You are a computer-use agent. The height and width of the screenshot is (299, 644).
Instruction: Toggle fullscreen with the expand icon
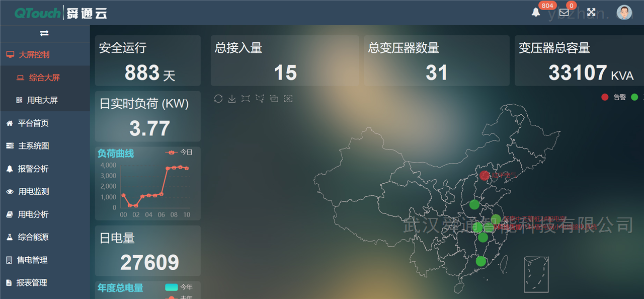[592, 11]
